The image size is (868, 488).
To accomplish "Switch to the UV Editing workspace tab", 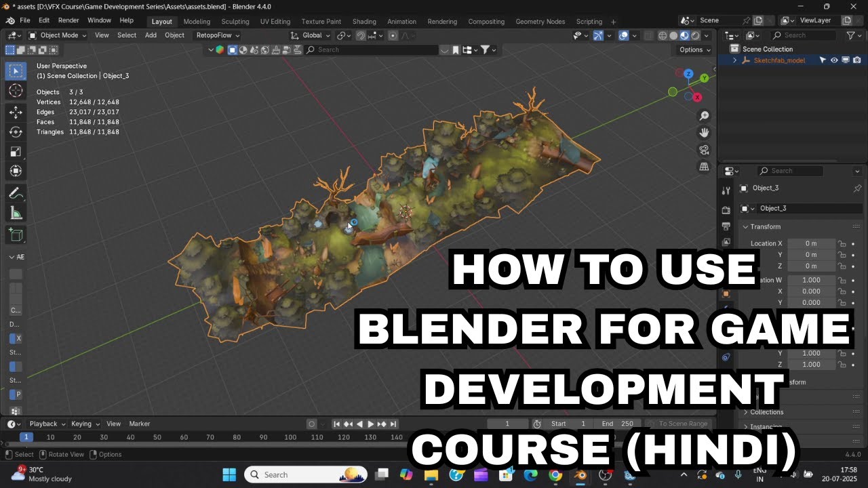I will pyautogui.click(x=275, y=22).
